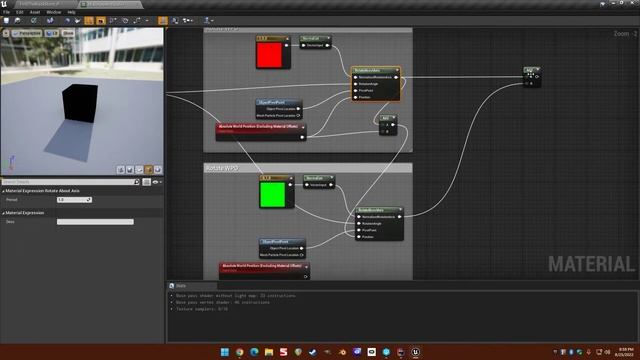Click the Clean Up toolbar icon
640x360 pixels.
[x=78, y=20]
